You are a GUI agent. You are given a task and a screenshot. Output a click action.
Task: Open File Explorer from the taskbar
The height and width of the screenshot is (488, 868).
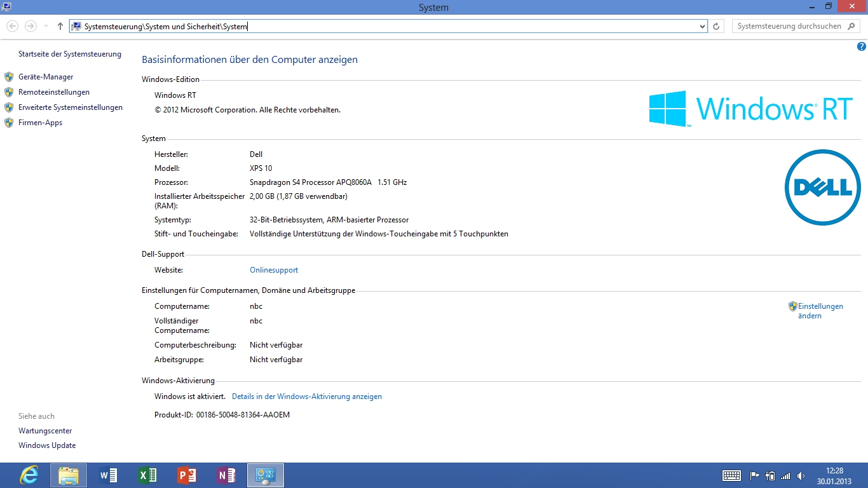click(x=69, y=475)
